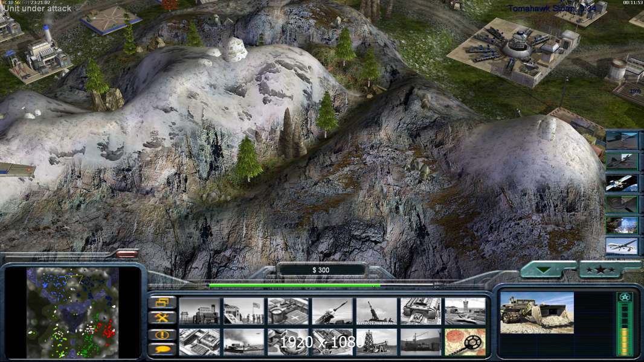The image size is (644, 362).
Task: Open options via overlapping windows button
Action: pyautogui.click(x=162, y=302)
